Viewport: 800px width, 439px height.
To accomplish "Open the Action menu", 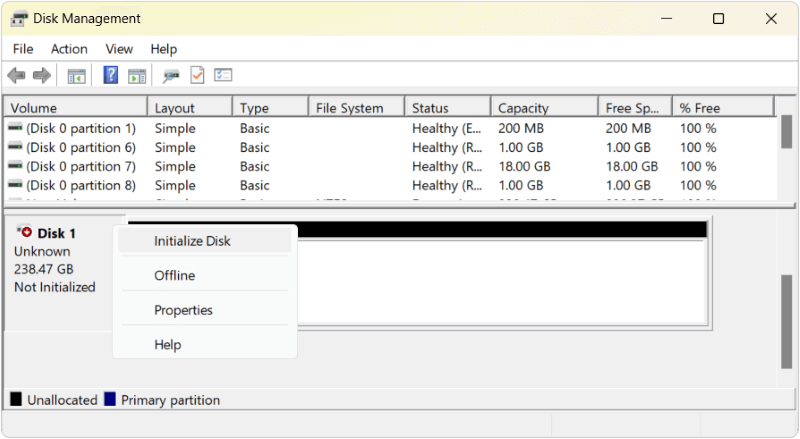I will 69,49.
